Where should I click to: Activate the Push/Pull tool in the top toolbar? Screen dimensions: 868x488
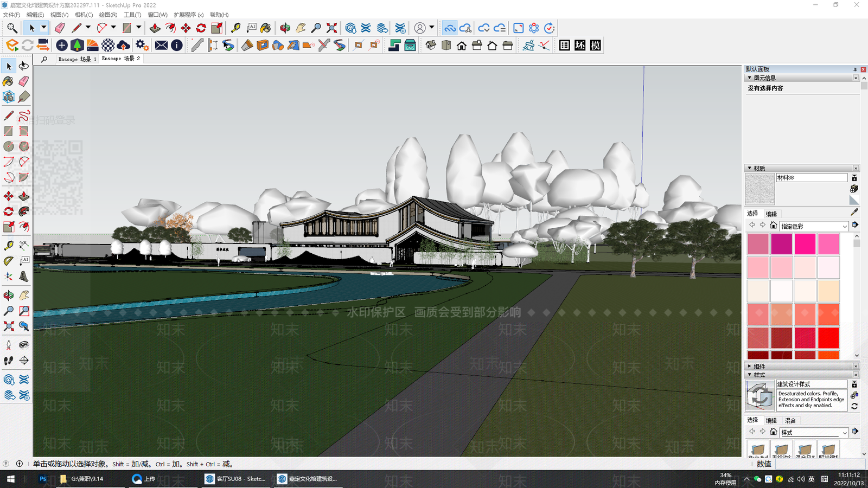155,28
